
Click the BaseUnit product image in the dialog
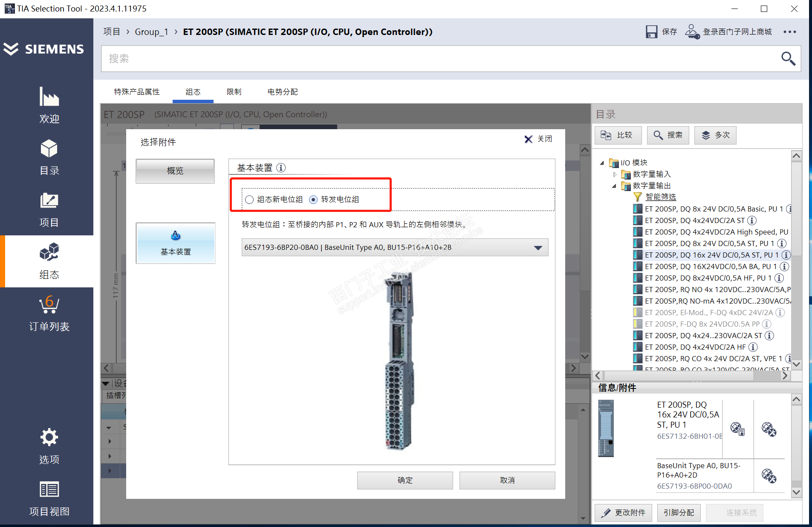pos(399,361)
